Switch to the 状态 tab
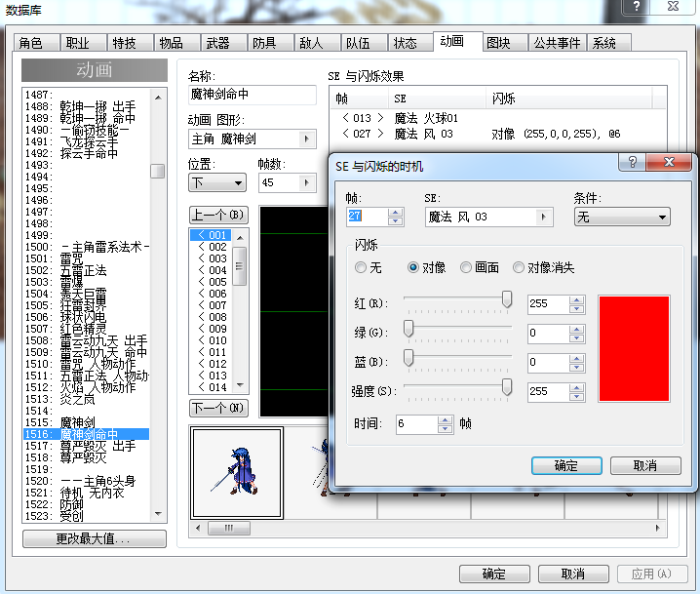 [410, 43]
